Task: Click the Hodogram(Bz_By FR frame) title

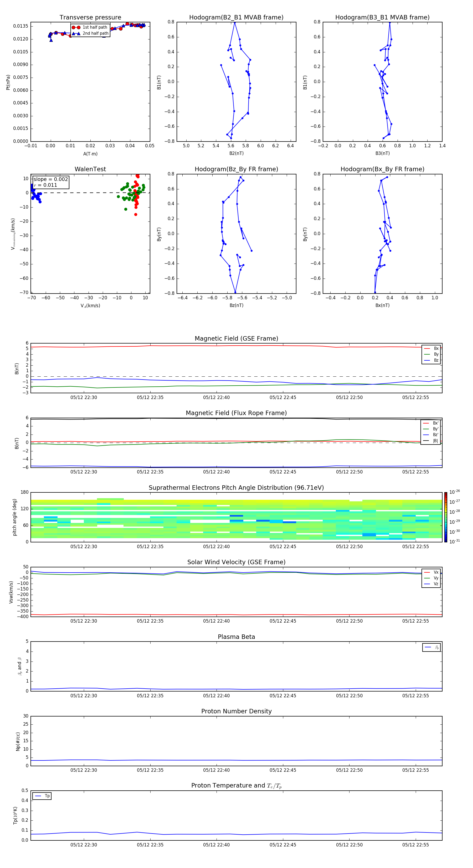Action: [x=236, y=169]
